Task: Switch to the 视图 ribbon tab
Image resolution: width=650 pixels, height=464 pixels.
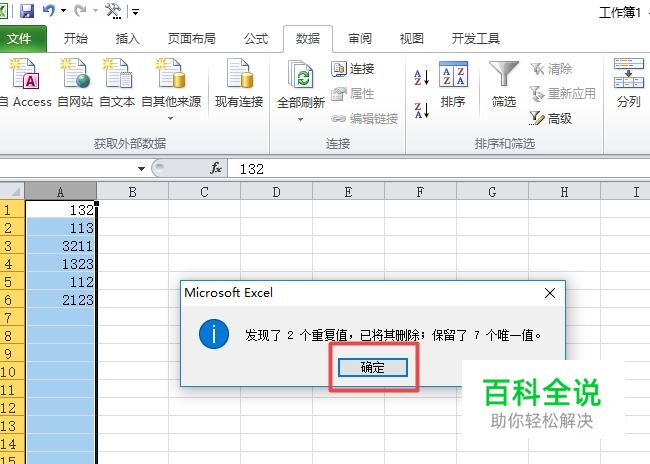Action: click(x=412, y=39)
